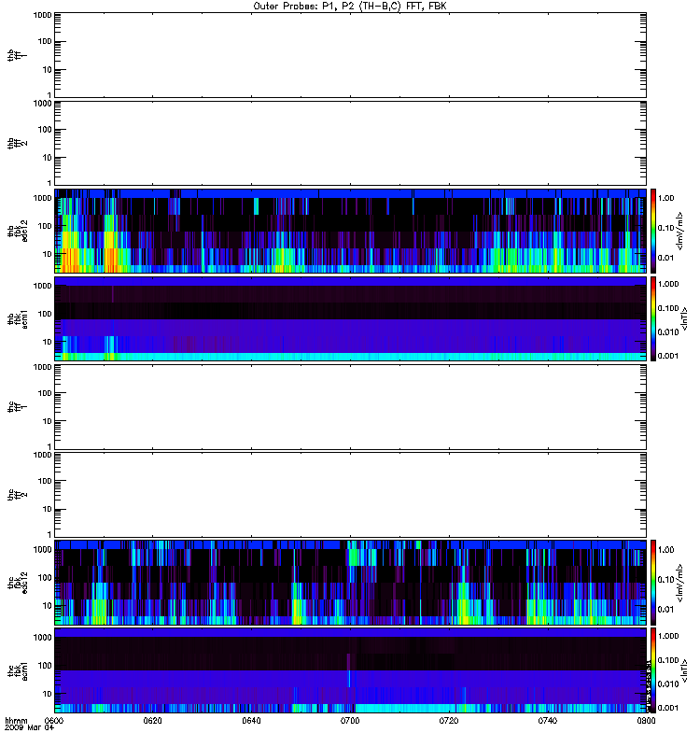This screenshot has width=700, height=747.
Task: Click the '2009 Mar 04' date label
Action: 30,728
